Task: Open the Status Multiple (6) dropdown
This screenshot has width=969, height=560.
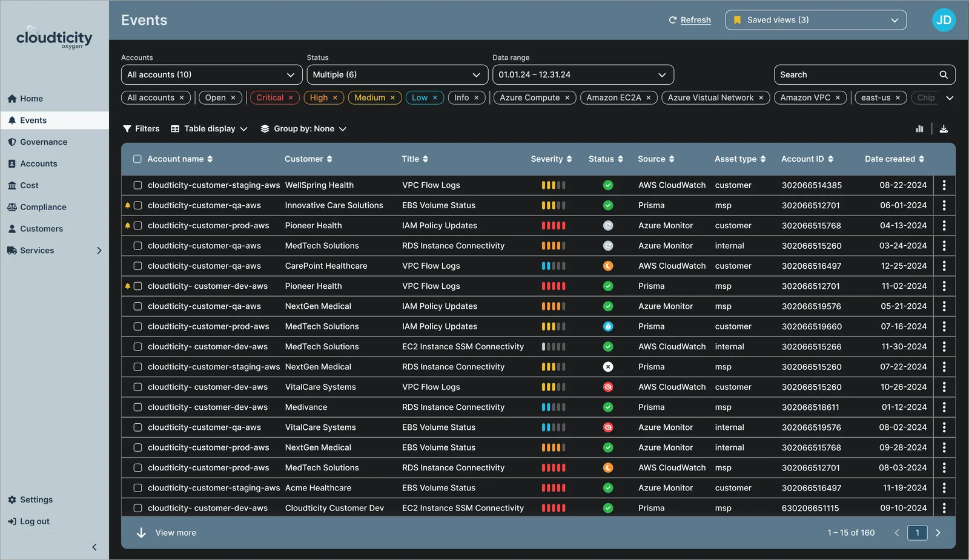Action: pos(397,74)
